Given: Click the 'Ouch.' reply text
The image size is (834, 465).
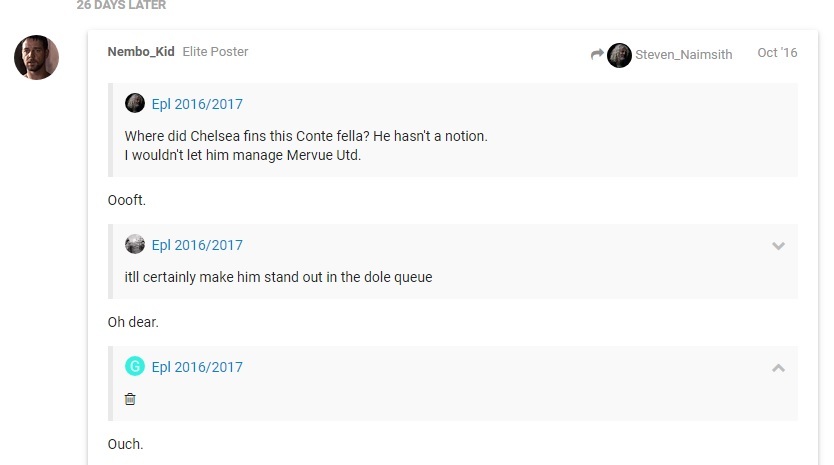Looking at the screenshot, I should pos(125,444).
